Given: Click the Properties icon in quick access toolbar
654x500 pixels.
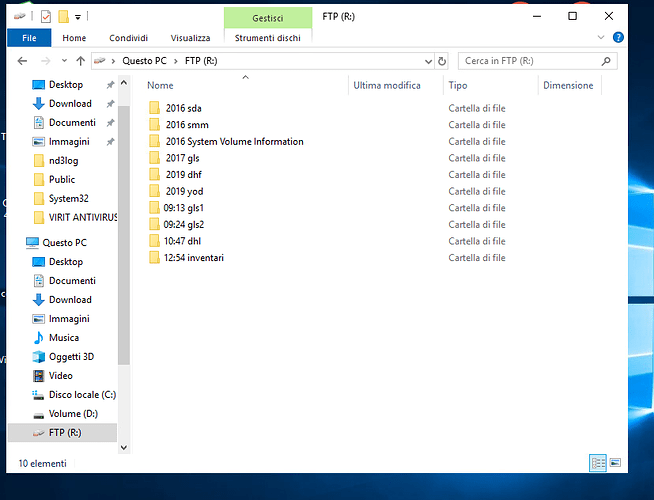Looking at the screenshot, I should pos(46,17).
